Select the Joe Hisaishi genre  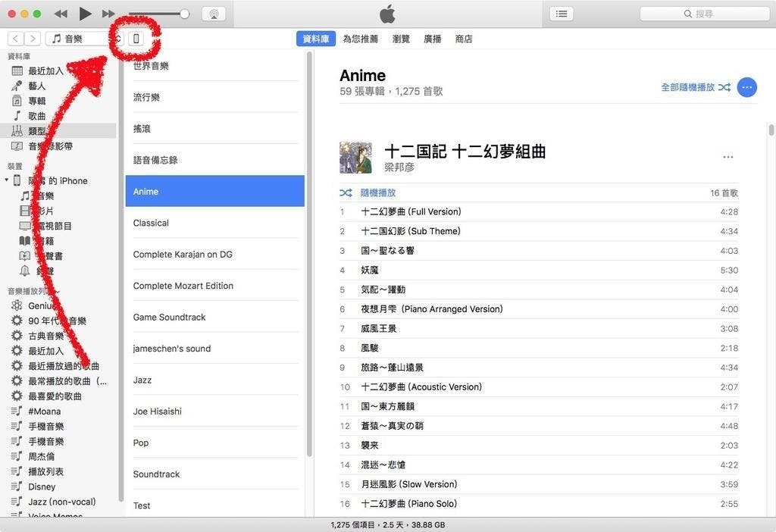214,412
